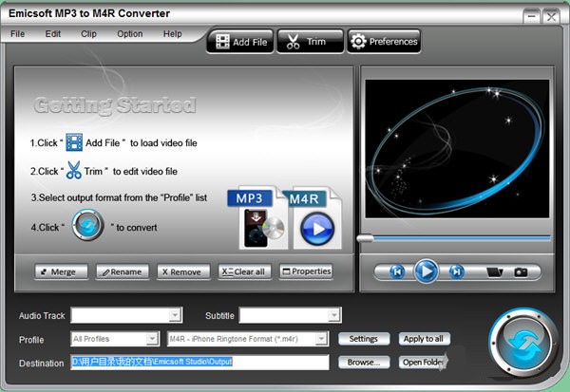Click the Destination path input field

(199, 363)
